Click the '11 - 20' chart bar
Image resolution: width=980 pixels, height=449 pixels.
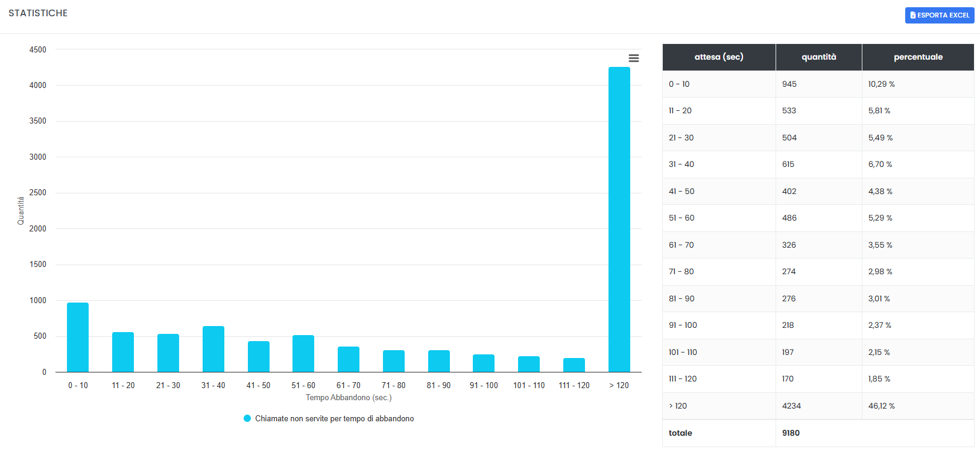click(123, 352)
